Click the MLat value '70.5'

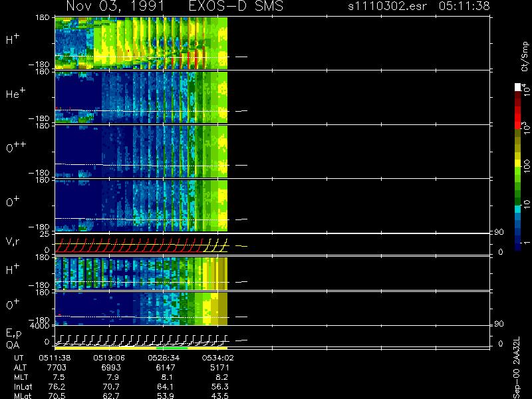tap(57, 396)
